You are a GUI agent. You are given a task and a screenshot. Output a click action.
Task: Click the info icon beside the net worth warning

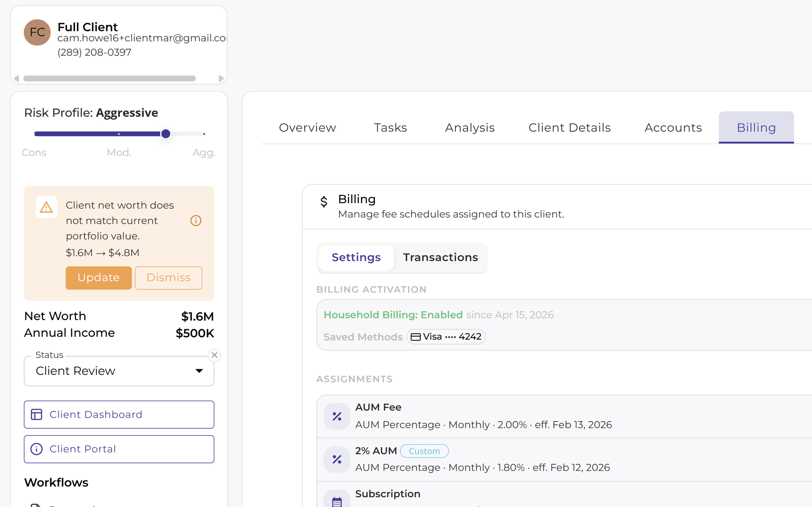pos(196,220)
